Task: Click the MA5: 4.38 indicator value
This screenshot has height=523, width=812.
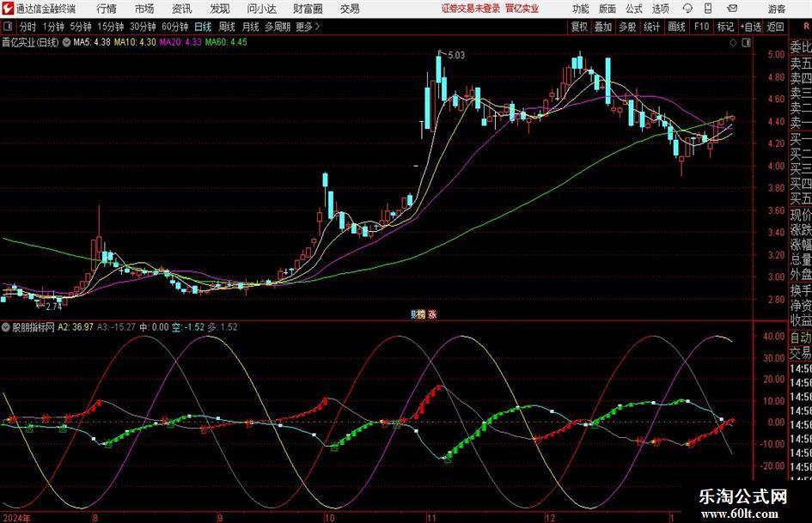Action: pos(92,42)
